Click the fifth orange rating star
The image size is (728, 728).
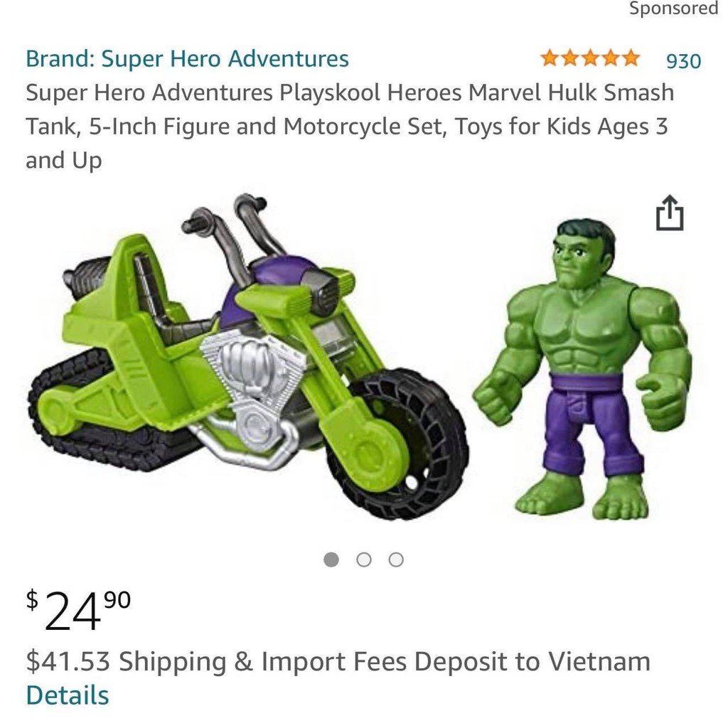coord(633,56)
